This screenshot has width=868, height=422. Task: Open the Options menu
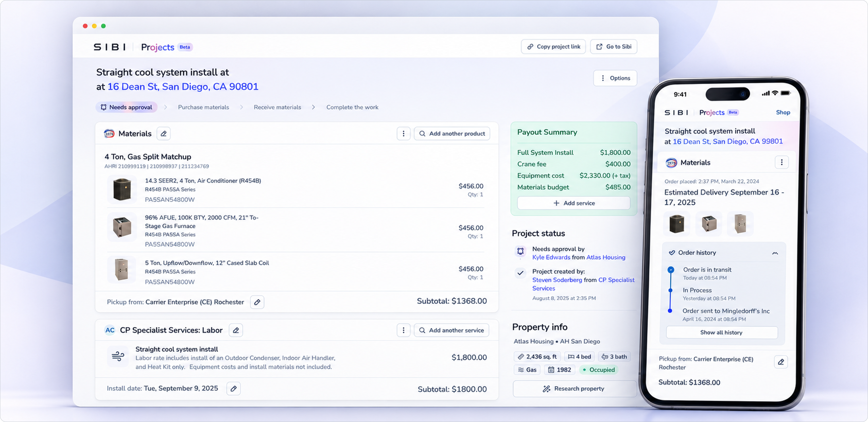click(615, 78)
